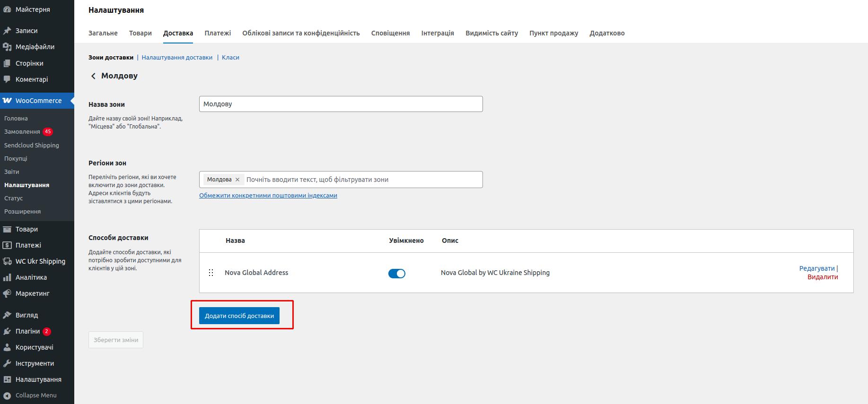868x404 pixels.
Task: Go back using chevron next to Молдову
Action: click(93, 76)
